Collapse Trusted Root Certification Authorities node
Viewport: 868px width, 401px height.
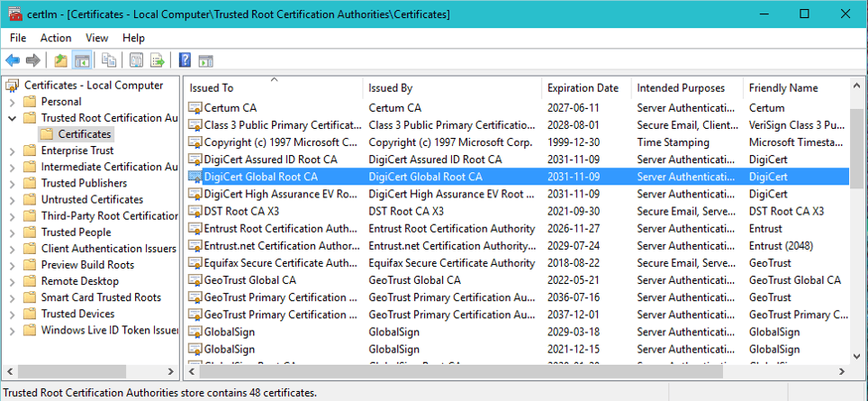click(x=13, y=118)
